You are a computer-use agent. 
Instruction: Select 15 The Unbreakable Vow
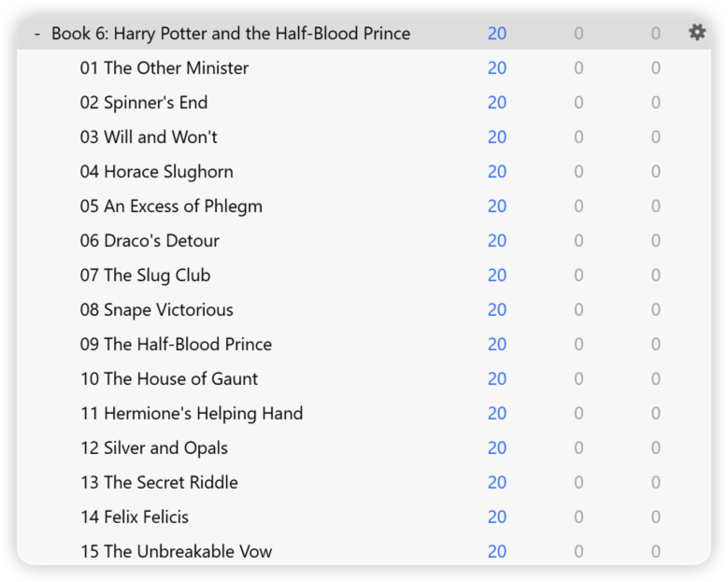pyautogui.click(x=176, y=551)
